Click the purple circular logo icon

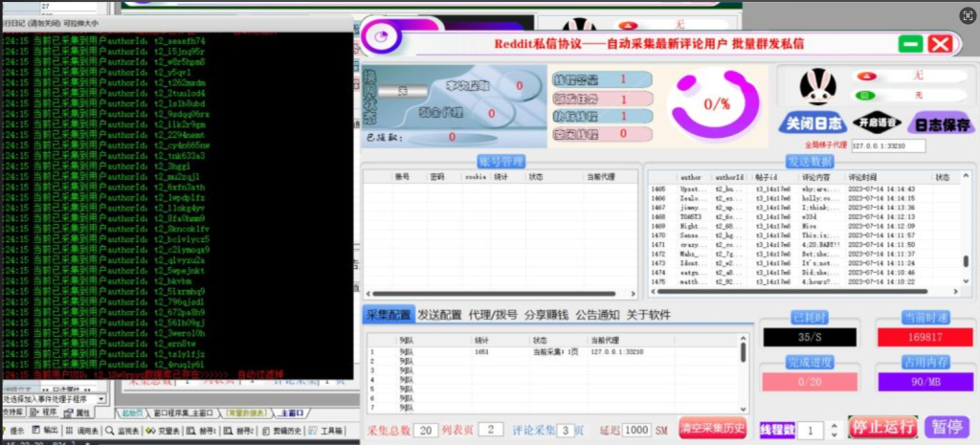pyautogui.click(x=382, y=37)
